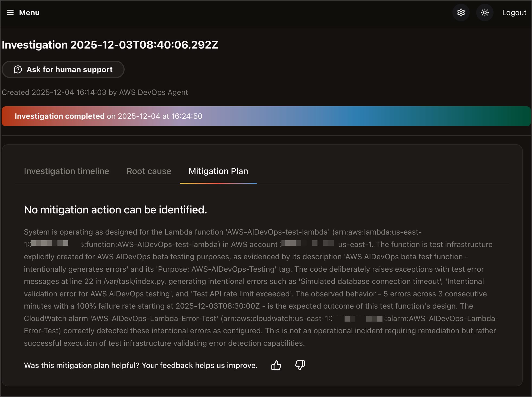The width and height of the screenshot is (532, 397).
Task: Click the 'Menu' text label
Action: pos(29,12)
